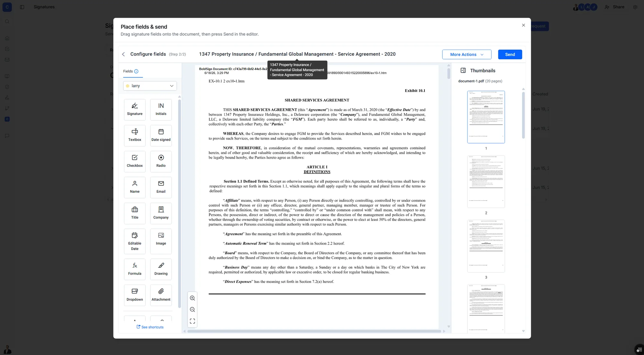Select the Radio field tool
This screenshot has height=355, width=644.
161,161
